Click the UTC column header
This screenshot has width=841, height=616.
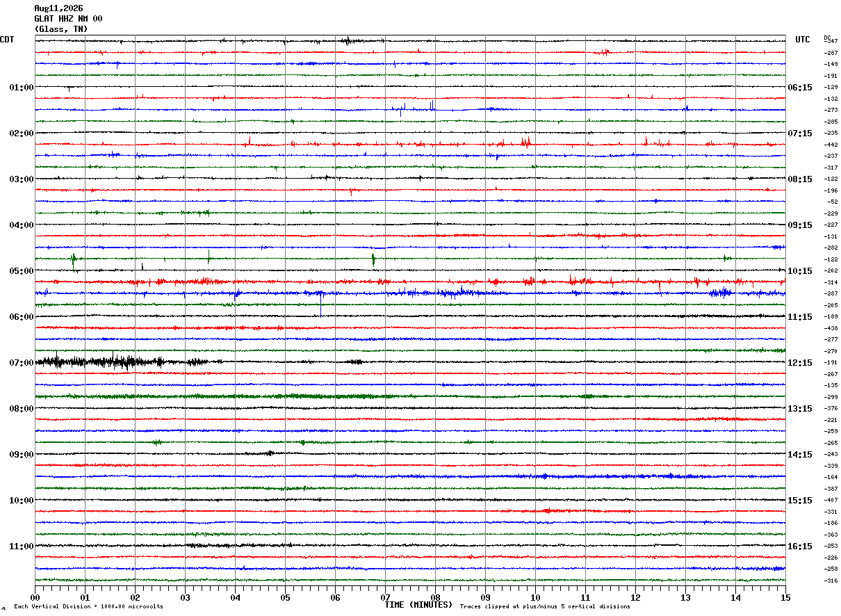[803, 40]
